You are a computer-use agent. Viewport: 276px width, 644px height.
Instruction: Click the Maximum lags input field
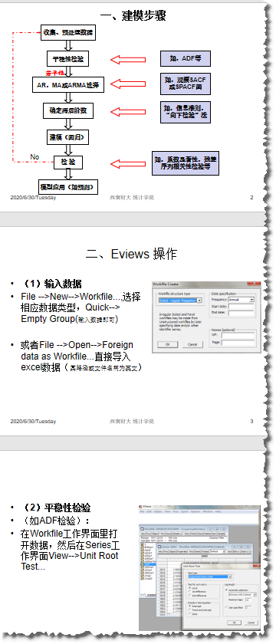click(248, 600)
